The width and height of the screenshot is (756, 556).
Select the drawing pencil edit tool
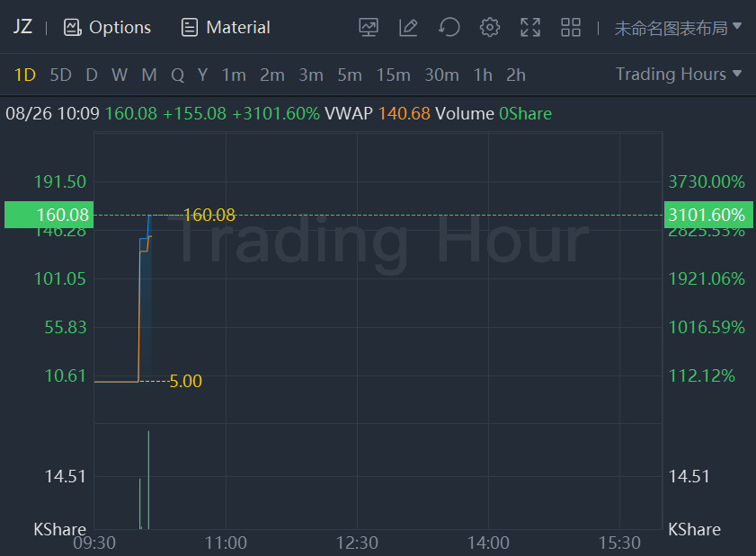click(408, 28)
